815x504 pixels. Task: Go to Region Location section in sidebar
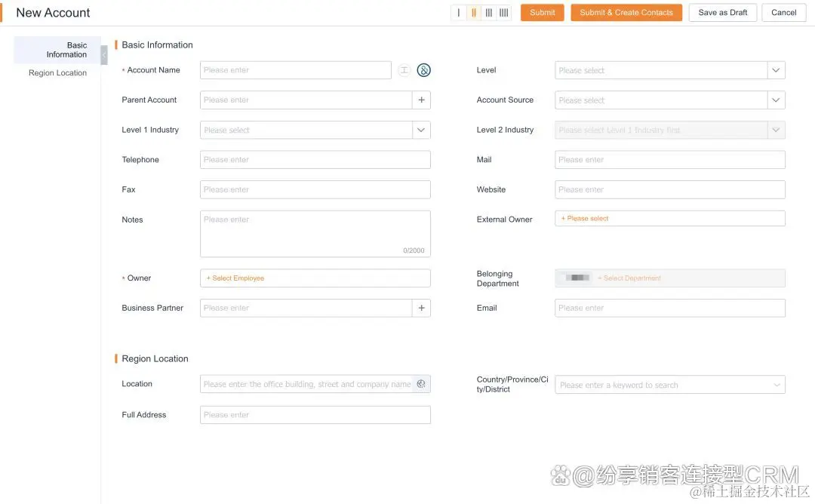(57, 72)
